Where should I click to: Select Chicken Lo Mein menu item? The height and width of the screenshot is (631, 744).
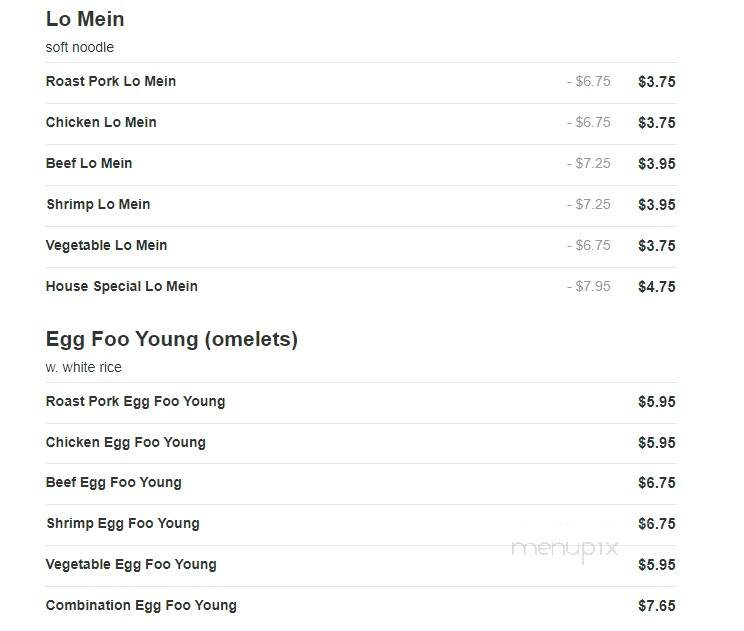tap(101, 122)
